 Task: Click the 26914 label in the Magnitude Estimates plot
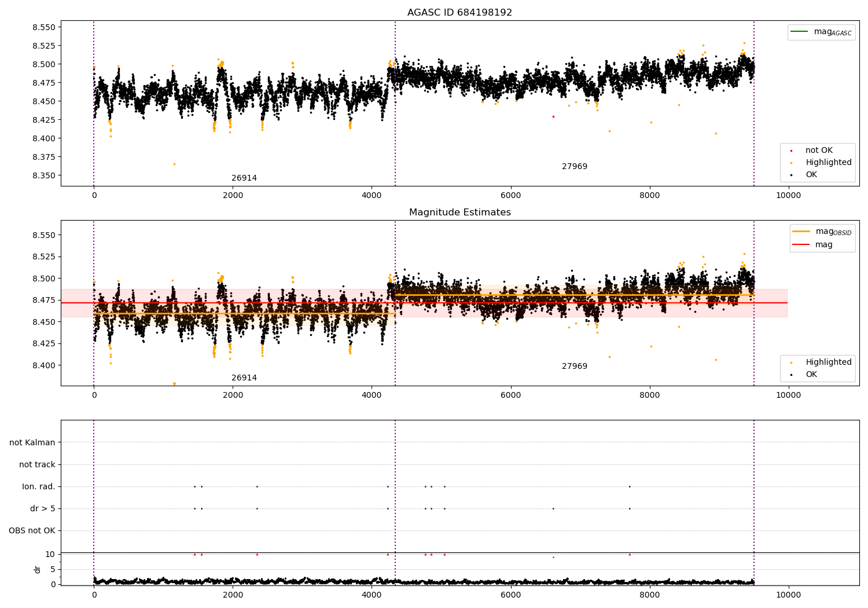point(244,378)
